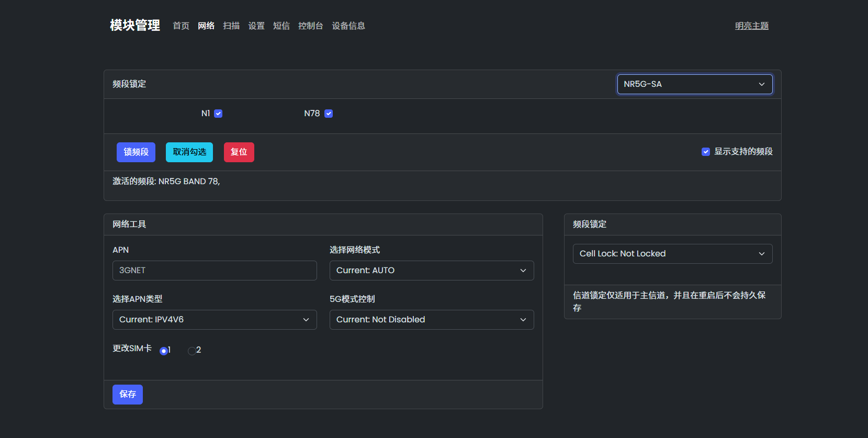Image resolution: width=868 pixels, height=438 pixels.
Task: Uncheck the N78 band checkbox
Action: pos(329,114)
